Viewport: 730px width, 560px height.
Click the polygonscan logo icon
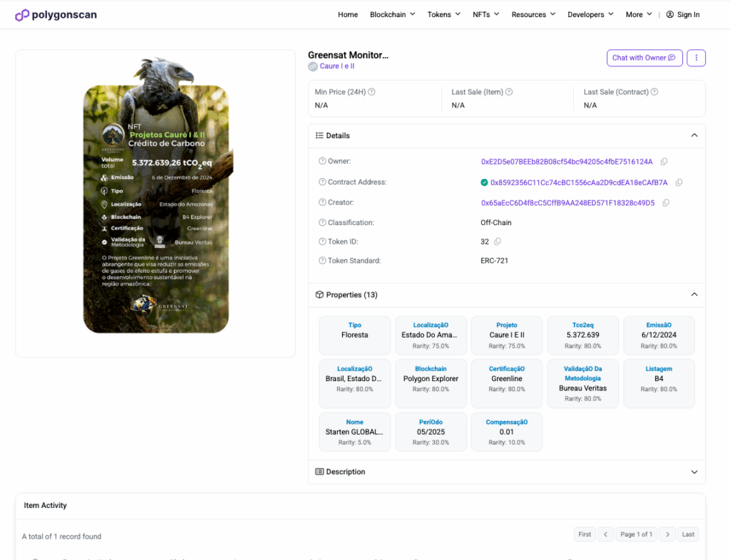[23, 14]
